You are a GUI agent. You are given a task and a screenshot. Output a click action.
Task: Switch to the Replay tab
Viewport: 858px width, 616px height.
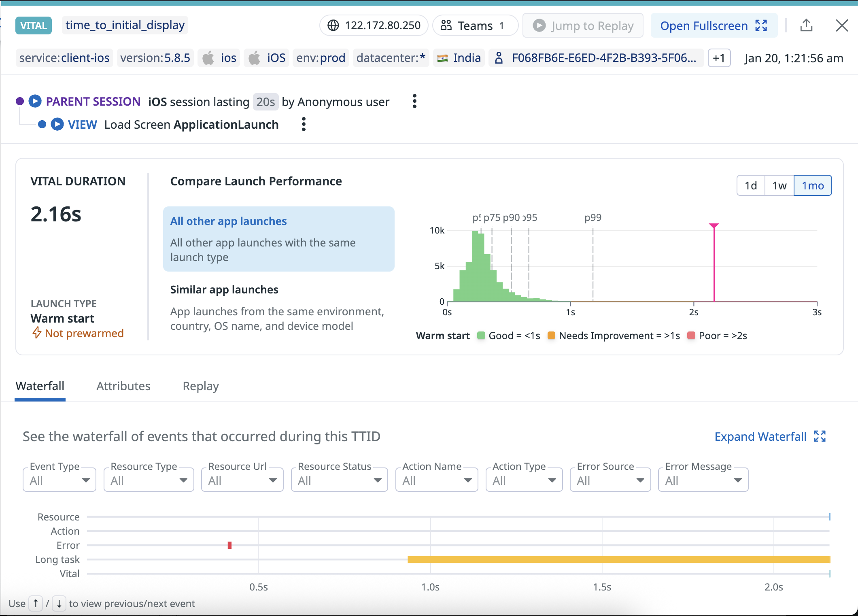pos(201,386)
